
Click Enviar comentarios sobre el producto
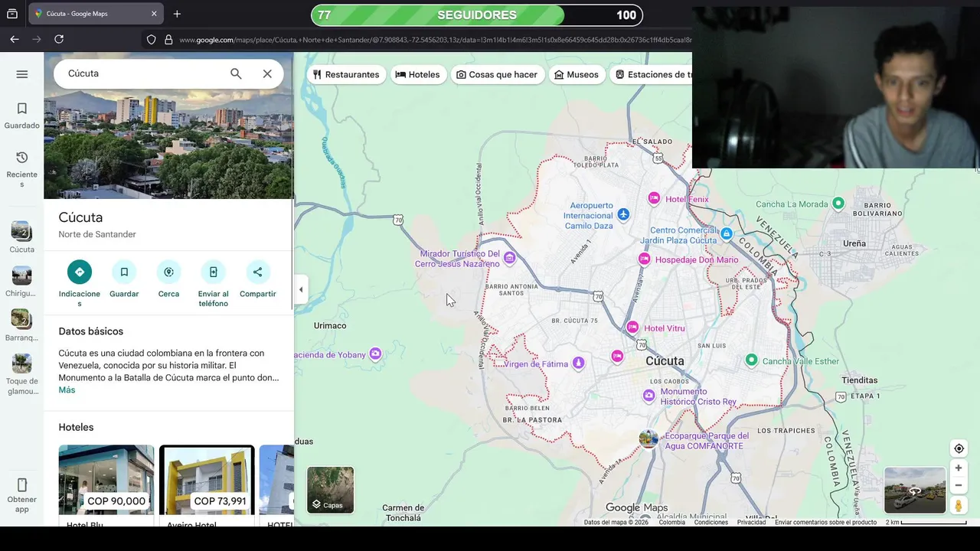(x=825, y=523)
